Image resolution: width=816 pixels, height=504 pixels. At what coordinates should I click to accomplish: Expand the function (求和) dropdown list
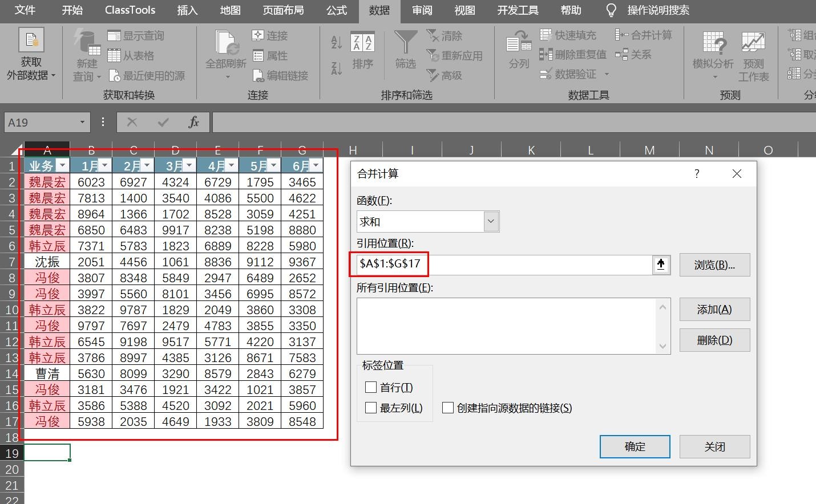(x=491, y=222)
